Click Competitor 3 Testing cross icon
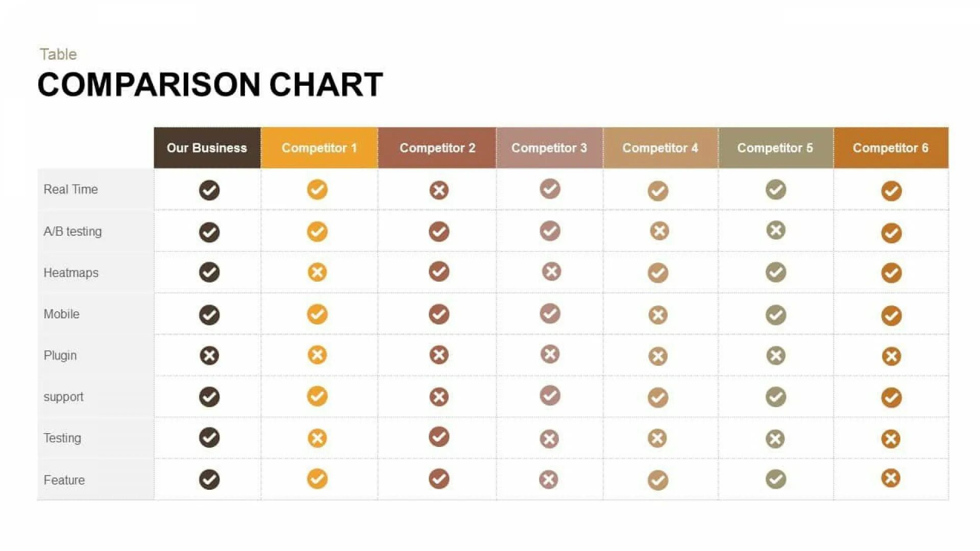Viewport: 980px width, 551px height. click(x=549, y=439)
